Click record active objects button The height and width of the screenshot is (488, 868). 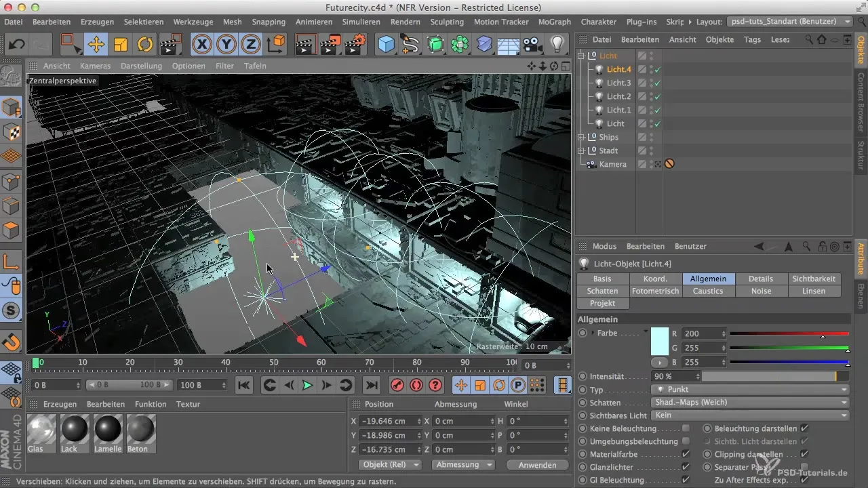click(x=397, y=385)
